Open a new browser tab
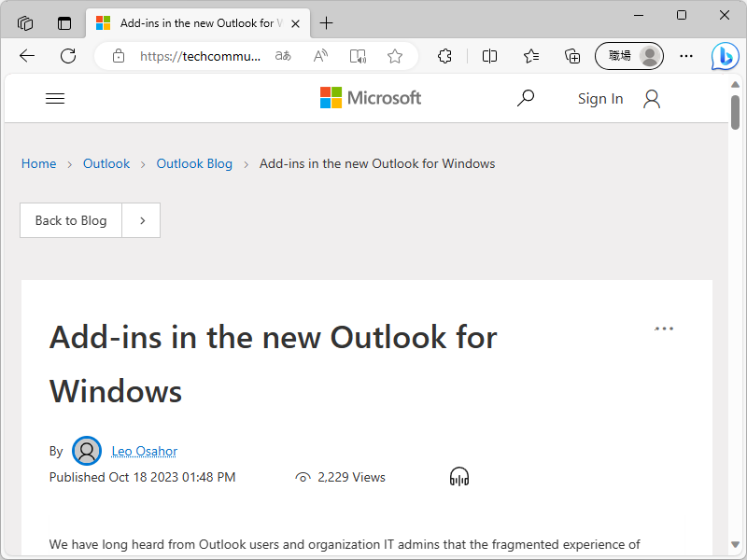The image size is (747, 560). (x=326, y=23)
